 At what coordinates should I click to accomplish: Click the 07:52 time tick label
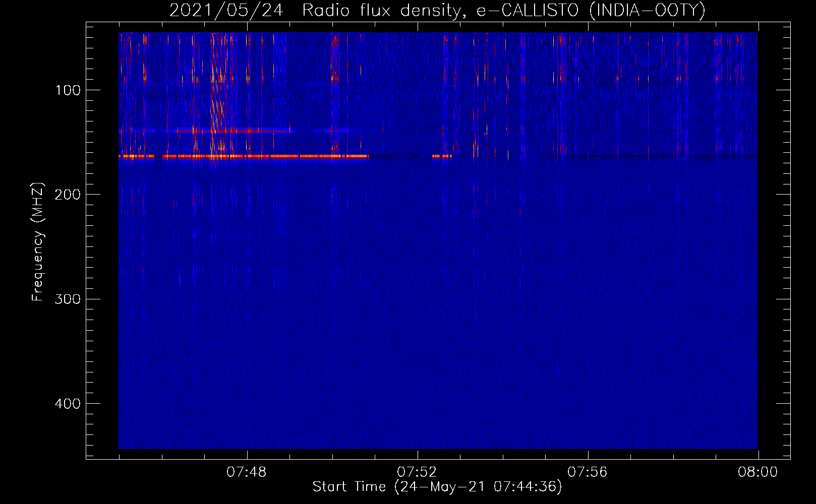(417, 472)
